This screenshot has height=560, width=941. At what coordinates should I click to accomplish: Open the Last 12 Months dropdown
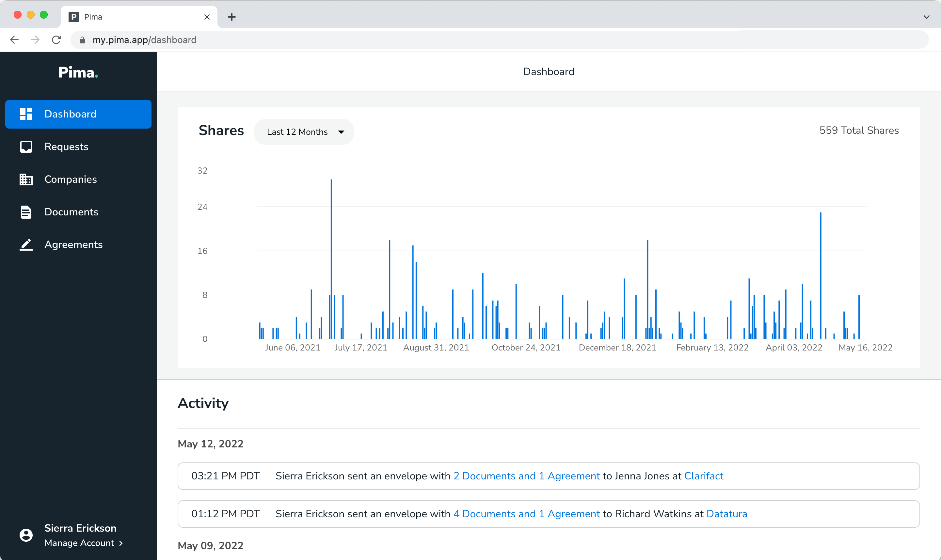[x=304, y=132]
